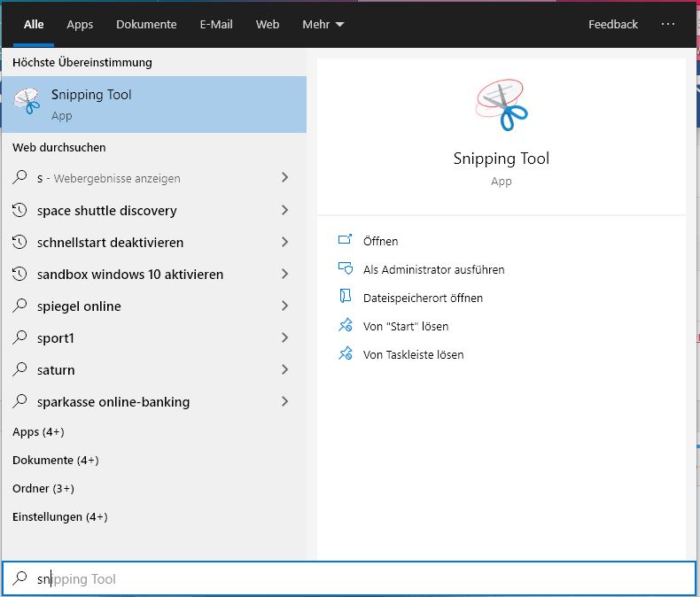The width and height of the screenshot is (700, 597).
Task: Expand sandbox windows 10 aktivieren chevron
Action: (x=284, y=274)
